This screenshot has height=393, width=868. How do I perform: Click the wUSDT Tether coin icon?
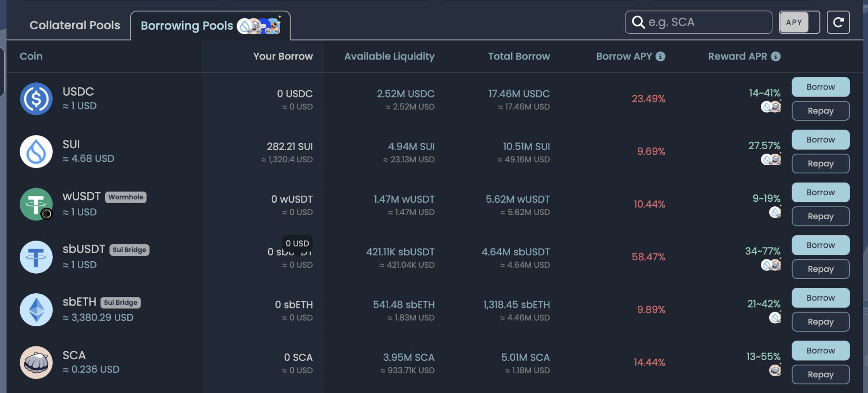[36, 204]
